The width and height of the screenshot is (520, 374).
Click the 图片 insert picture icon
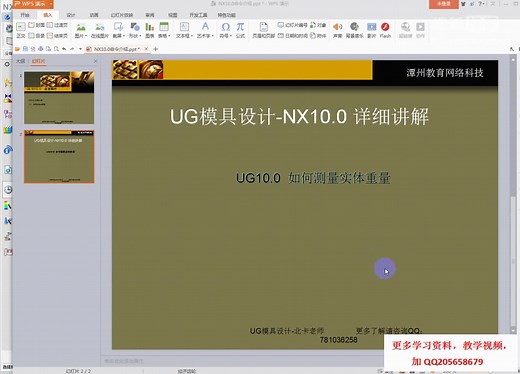[x=81, y=27]
